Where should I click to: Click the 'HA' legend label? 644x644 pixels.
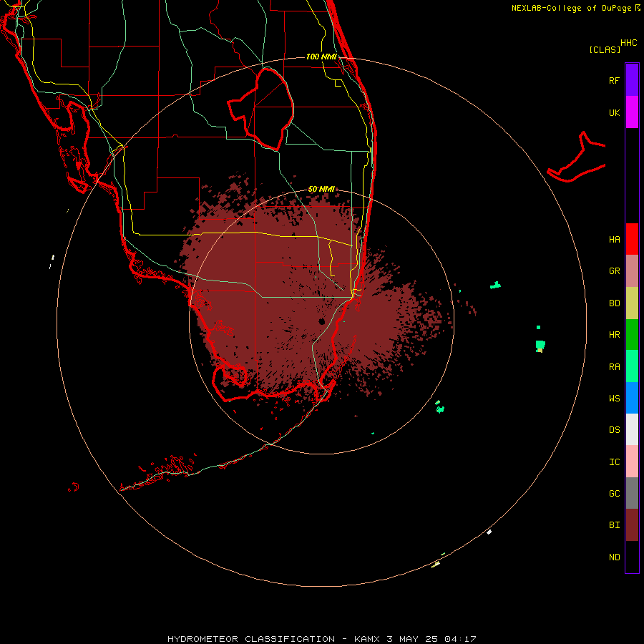614,240
